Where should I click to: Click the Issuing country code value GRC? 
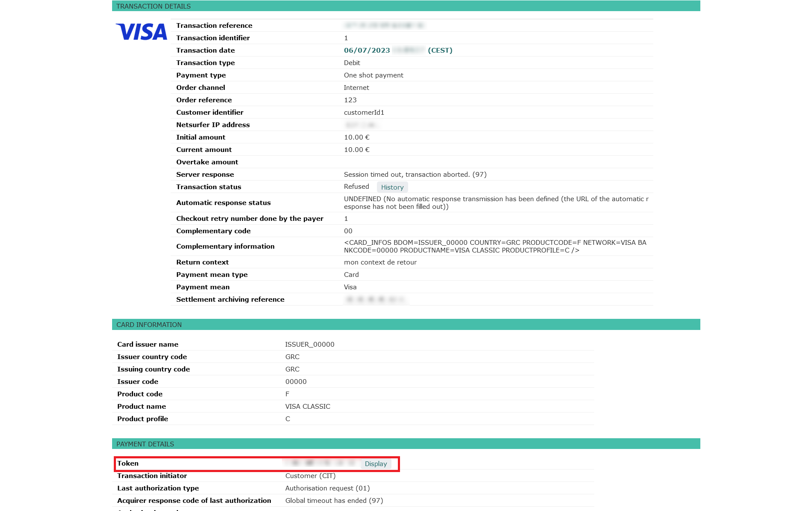(x=292, y=369)
